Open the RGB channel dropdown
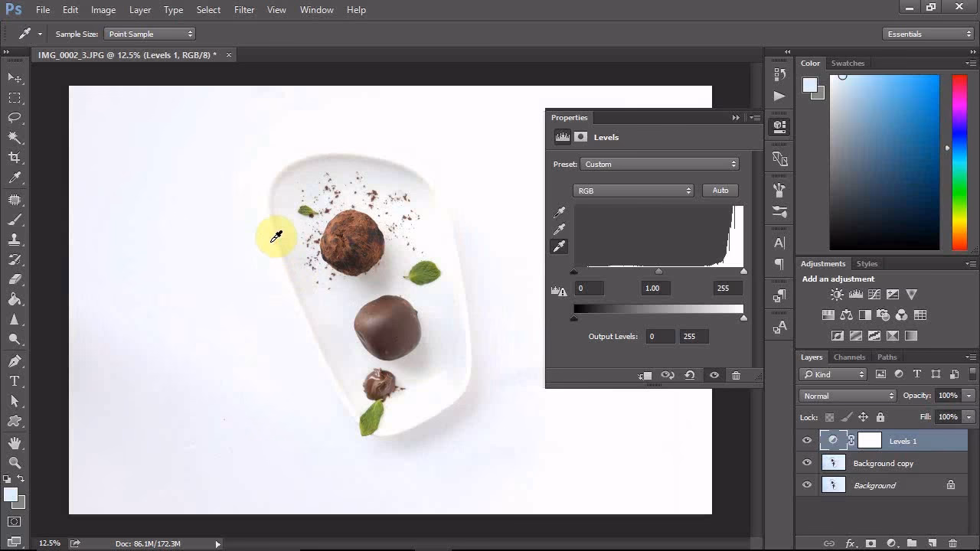The width and height of the screenshot is (980, 551). coord(633,191)
